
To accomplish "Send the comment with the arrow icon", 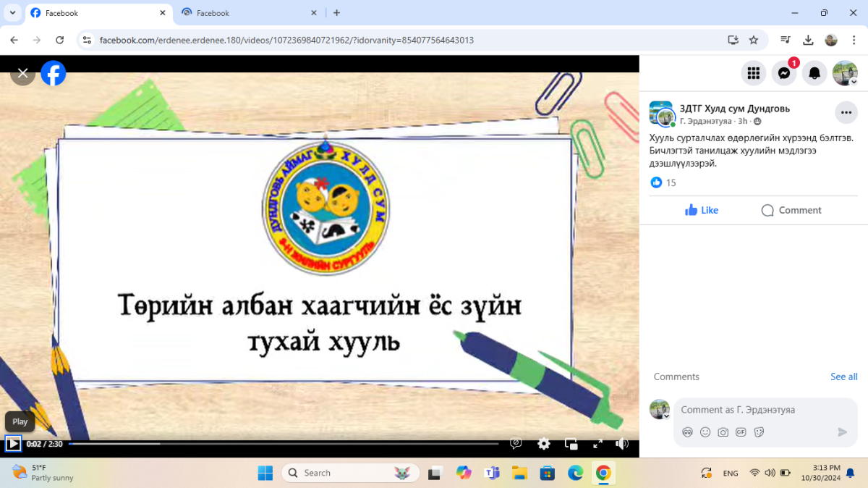I will [x=842, y=432].
